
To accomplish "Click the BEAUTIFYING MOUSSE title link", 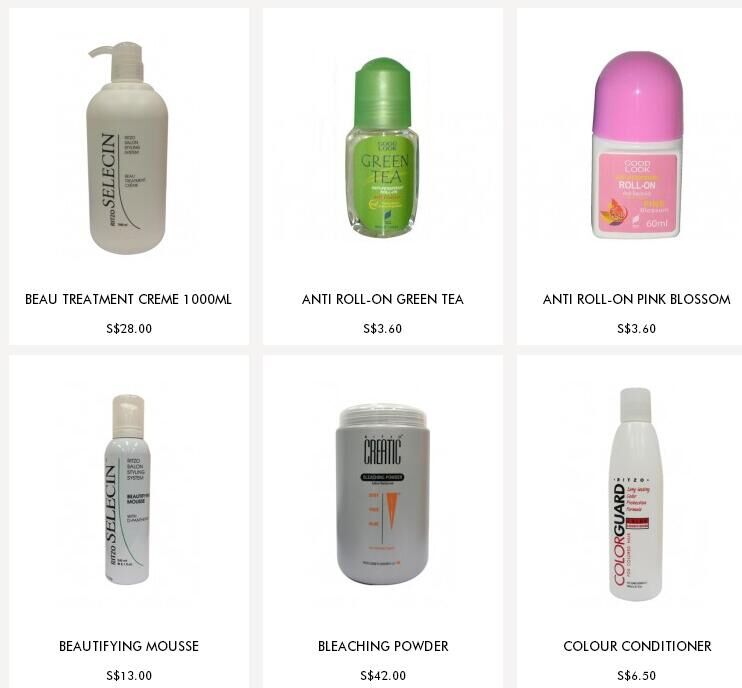I will click(x=129, y=646).
